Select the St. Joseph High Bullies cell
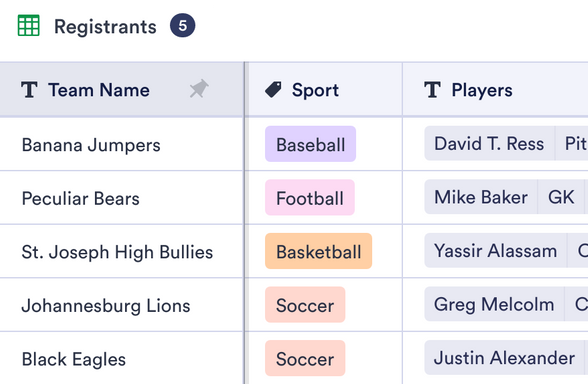Viewport: 588px width, 384px height. (x=122, y=252)
